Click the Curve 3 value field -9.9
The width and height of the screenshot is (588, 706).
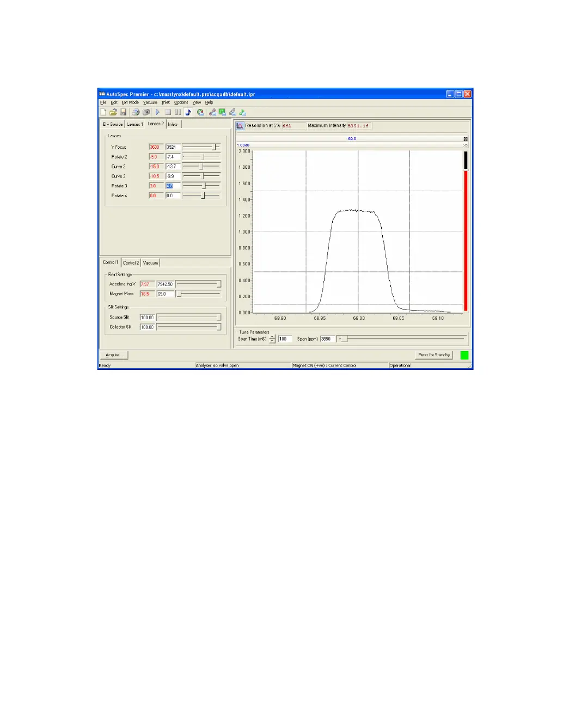[x=173, y=176]
